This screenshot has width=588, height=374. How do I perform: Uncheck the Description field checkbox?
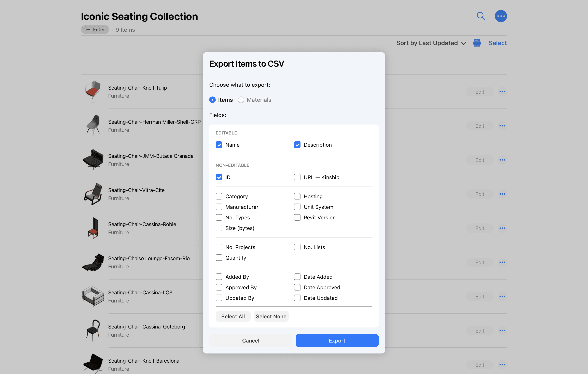tap(297, 145)
